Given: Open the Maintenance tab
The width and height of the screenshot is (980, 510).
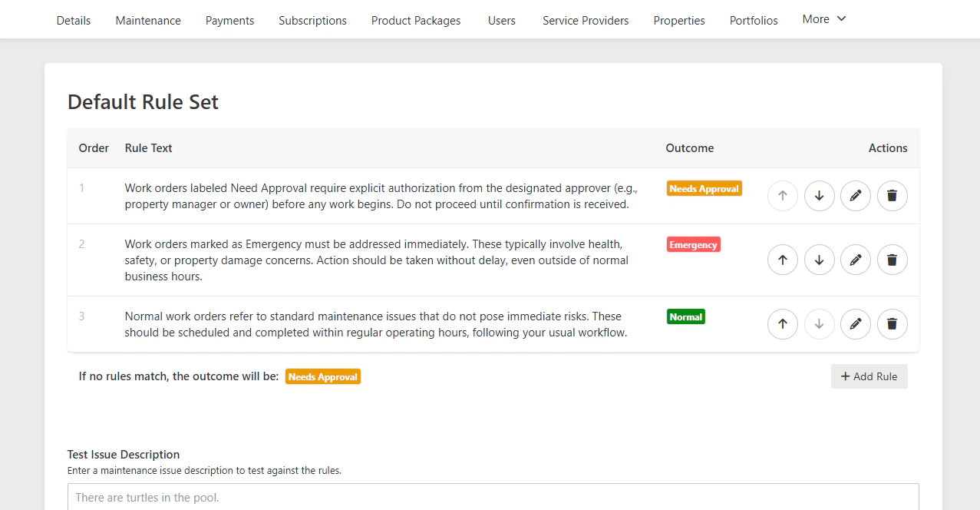Looking at the screenshot, I should [148, 21].
